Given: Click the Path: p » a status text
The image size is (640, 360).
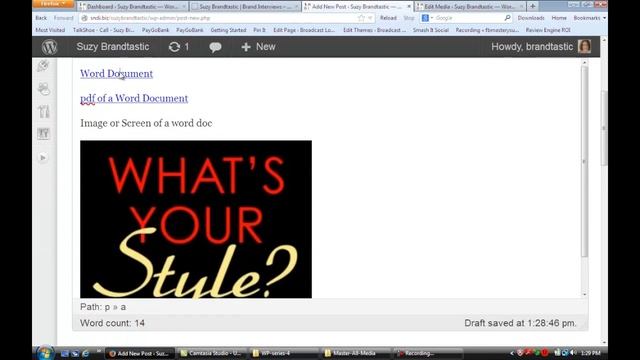Looking at the screenshot, I should [103, 307].
